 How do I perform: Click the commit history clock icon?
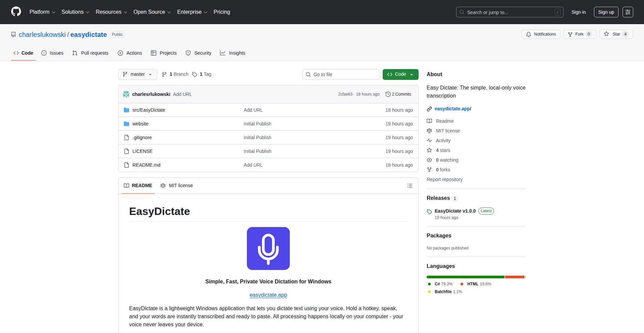click(388, 94)
